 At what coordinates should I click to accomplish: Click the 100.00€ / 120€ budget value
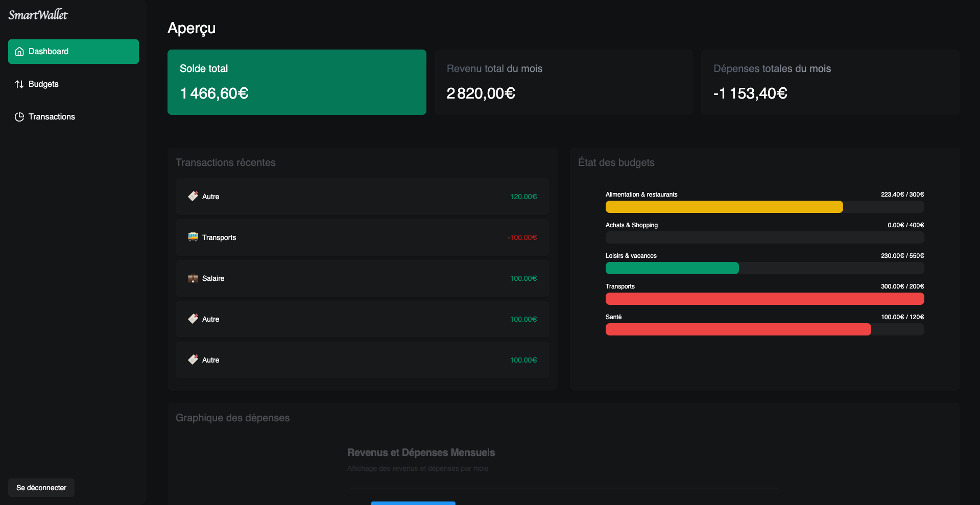pyautogui.click(x=902, y=317)
